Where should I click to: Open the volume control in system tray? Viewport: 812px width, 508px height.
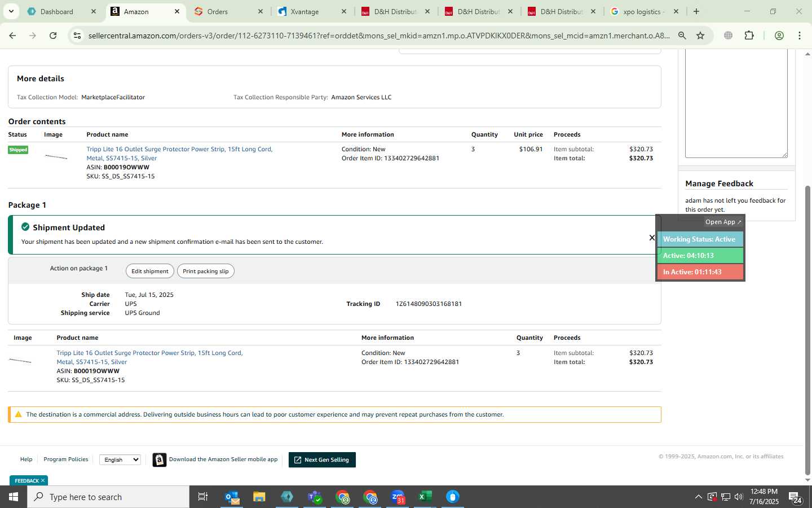point(739,497)
